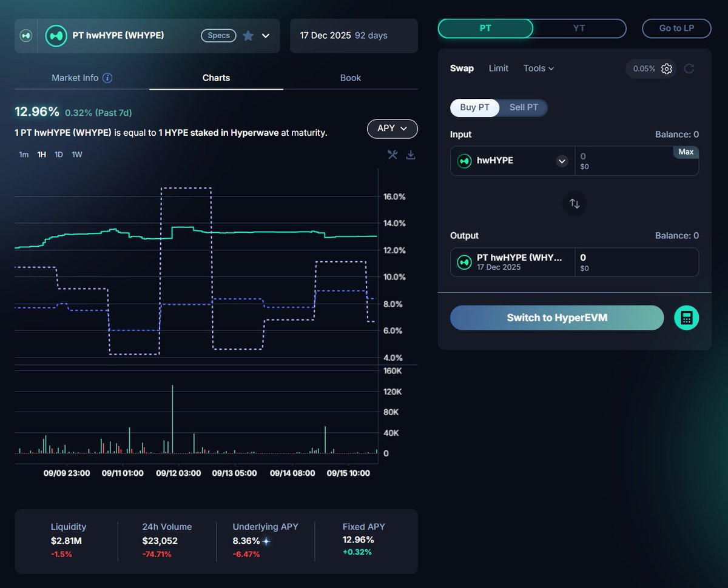The height and width of the screenshot is (588, 728).
Task: Select the Swap tab
Action: point(462,68)
